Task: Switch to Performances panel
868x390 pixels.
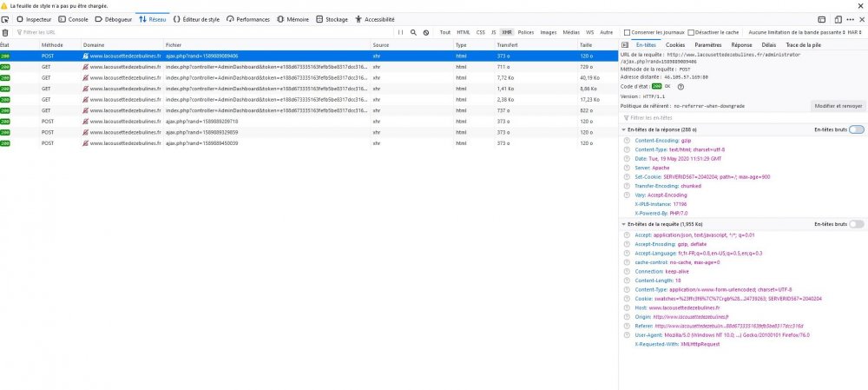Action: tap(248, 19)
